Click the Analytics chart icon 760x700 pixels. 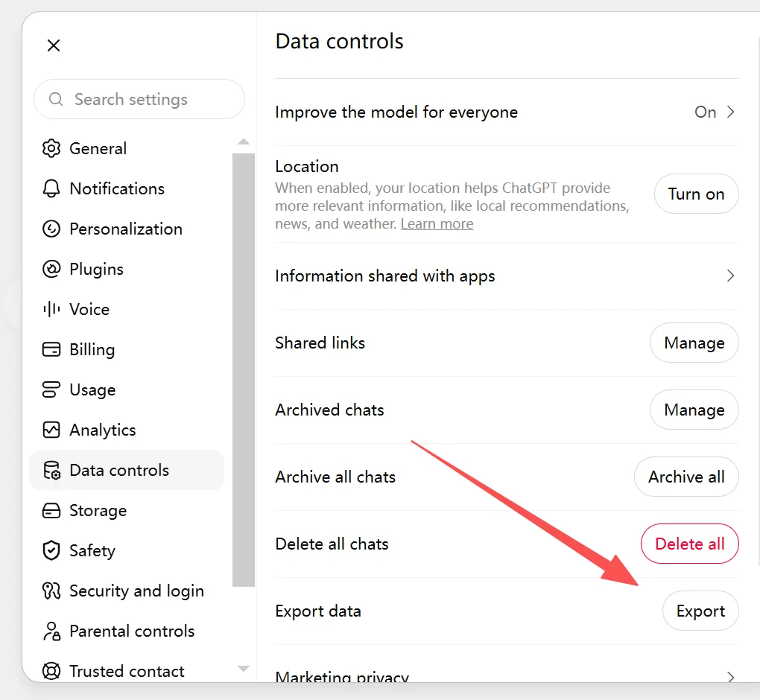(x=51, y=430)
